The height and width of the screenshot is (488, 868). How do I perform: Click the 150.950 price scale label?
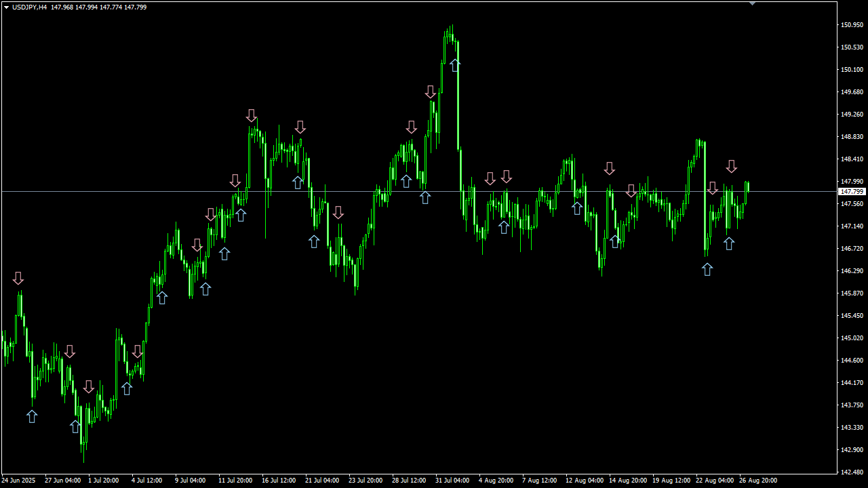coord(852,25)
